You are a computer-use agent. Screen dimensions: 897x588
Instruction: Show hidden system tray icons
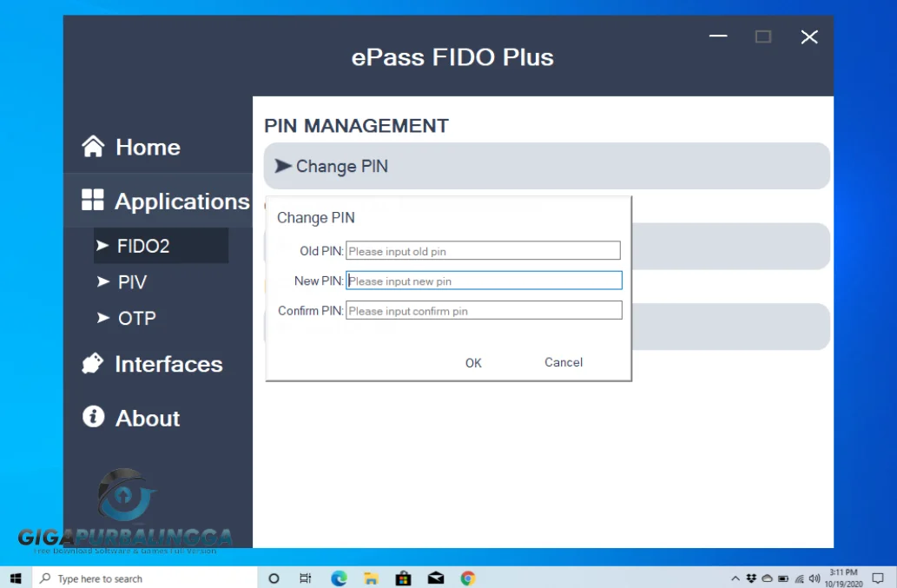pos(735,578)
